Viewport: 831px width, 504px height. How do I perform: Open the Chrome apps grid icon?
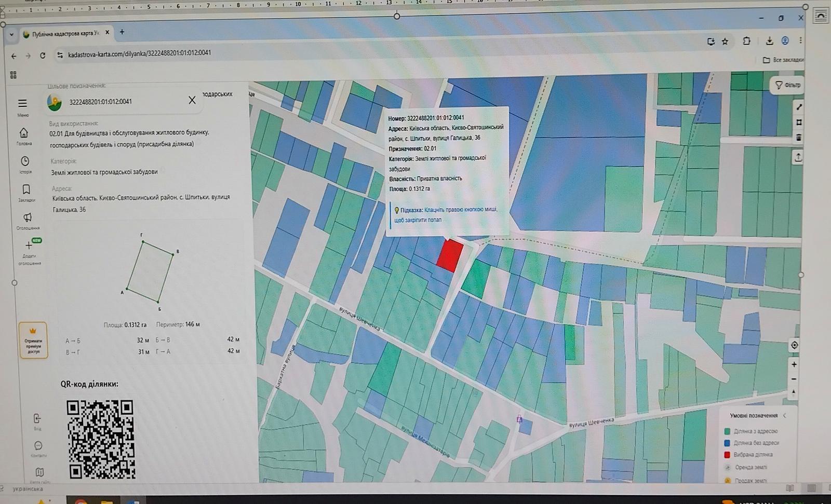coord(14,75)
